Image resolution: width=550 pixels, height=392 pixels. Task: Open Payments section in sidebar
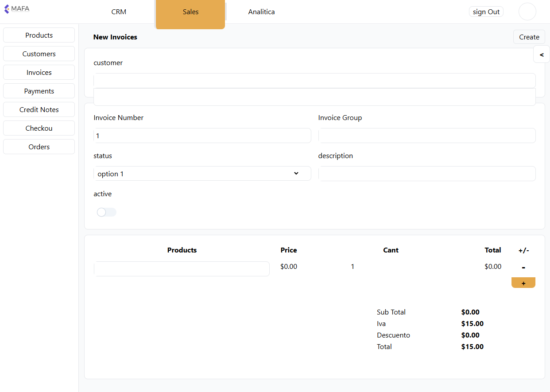point(39,91)
